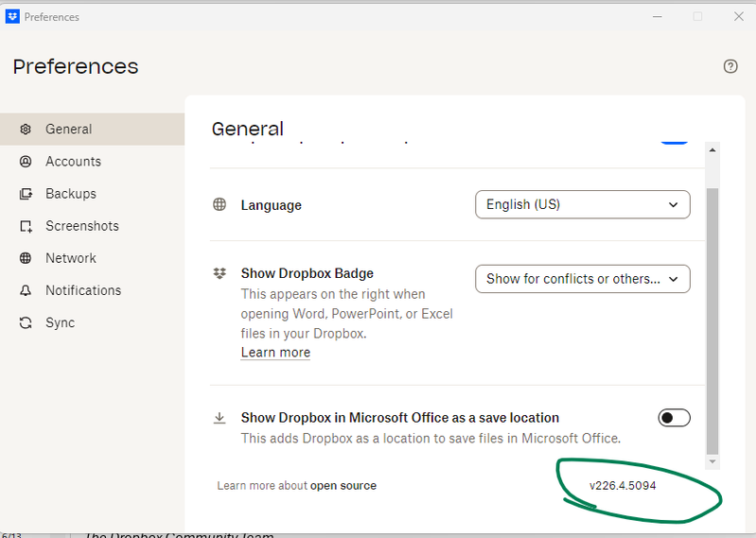Click the scrollbar down arrow
Viewport: 756px width, 538px height.
(712, 462)
